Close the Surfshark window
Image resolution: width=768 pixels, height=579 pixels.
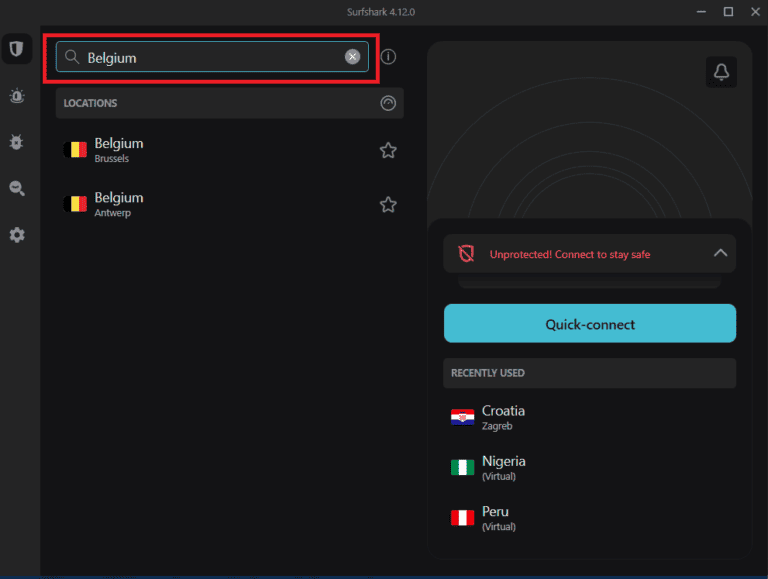(755, 12)
